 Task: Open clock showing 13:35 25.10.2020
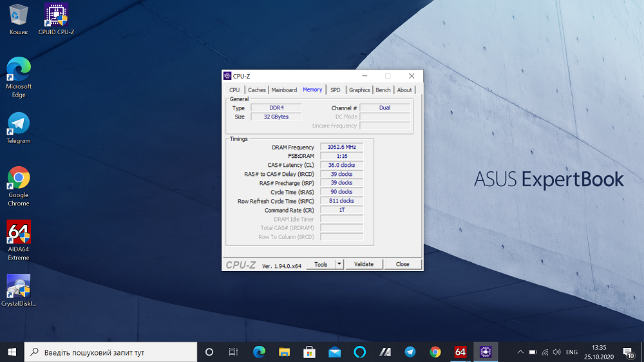tap(599, 352)
